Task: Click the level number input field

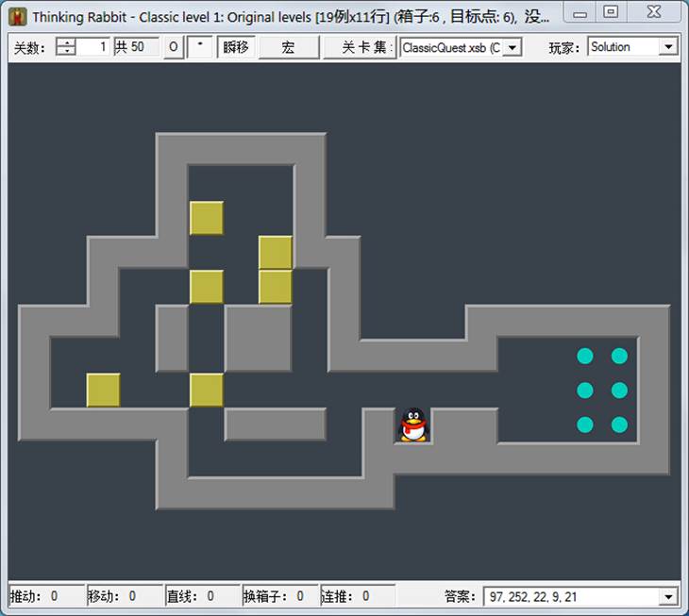Action: click(x=93, y=47)
